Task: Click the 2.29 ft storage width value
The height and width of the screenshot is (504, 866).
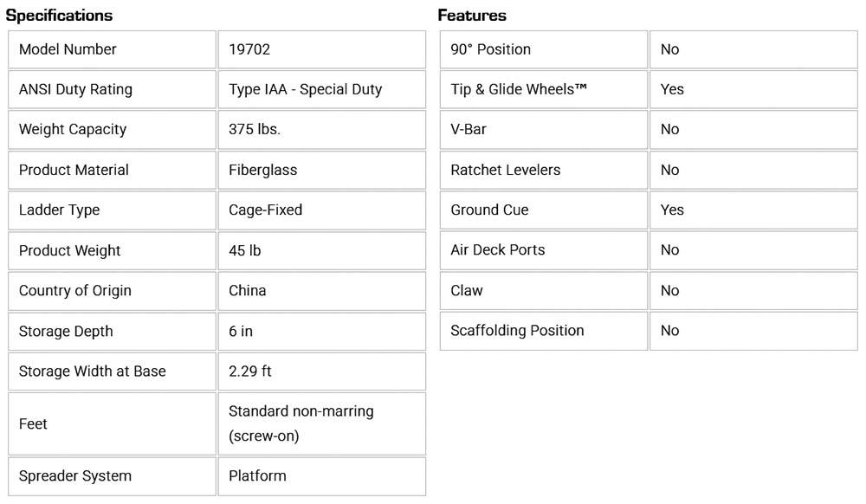Action: [249, 372]
